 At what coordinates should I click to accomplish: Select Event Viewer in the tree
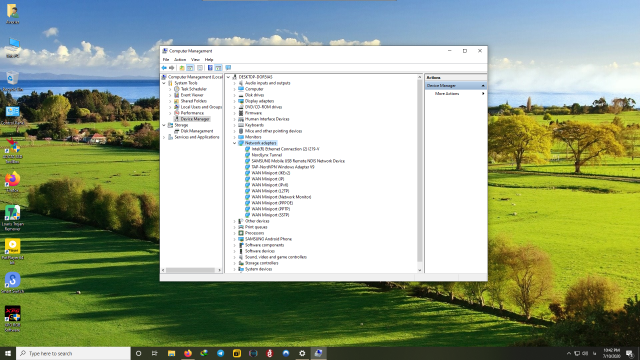192,95
